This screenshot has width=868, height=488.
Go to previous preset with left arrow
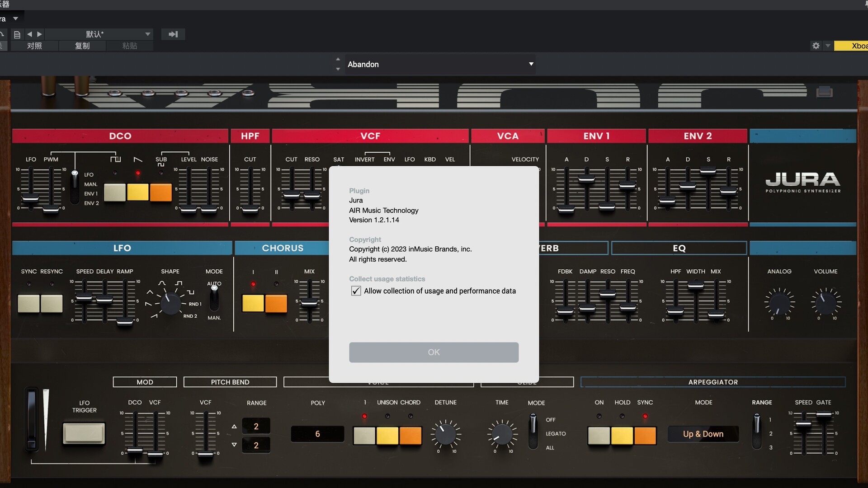[x=29, y=34]
